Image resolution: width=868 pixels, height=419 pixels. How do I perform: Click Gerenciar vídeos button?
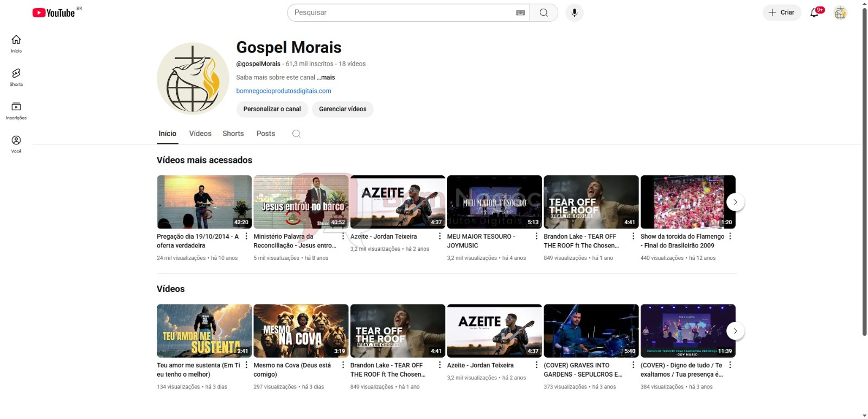click(343, 109)
